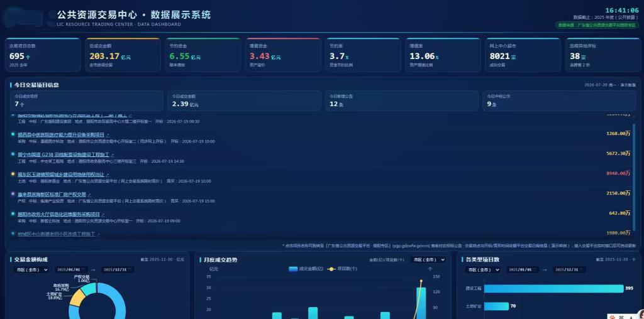The height and width of the screenshot is (319, 644).
Task: Click the 产权交易 1.06亿 donut label
Action: [x=81, y=279]
